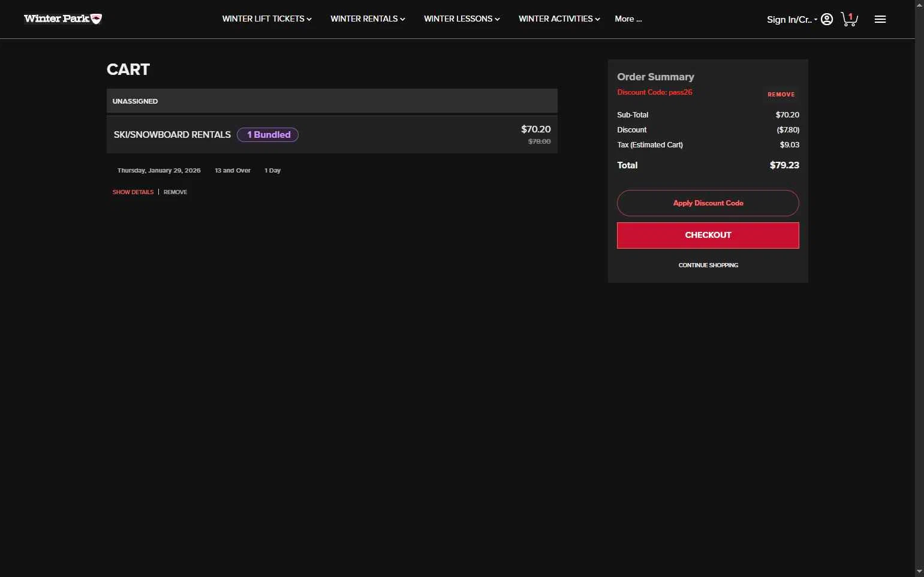Remove the pass26 discount code
The image size is (924, 577).
781,94
